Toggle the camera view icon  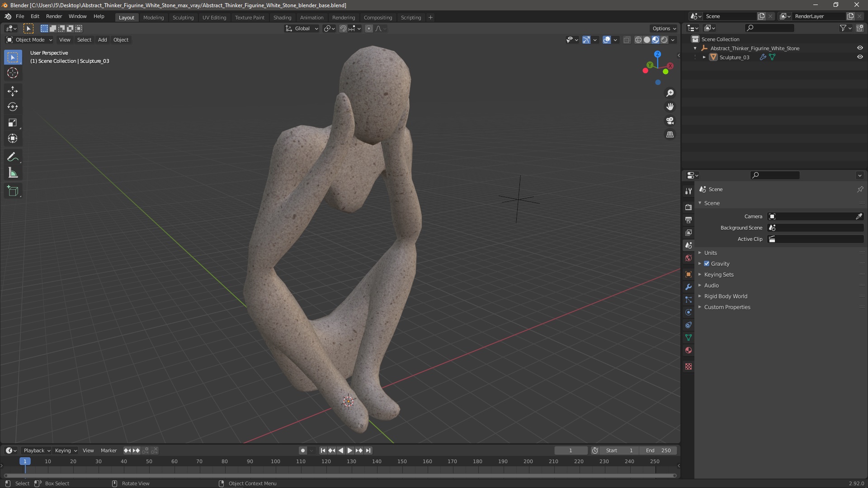(670, 121)
